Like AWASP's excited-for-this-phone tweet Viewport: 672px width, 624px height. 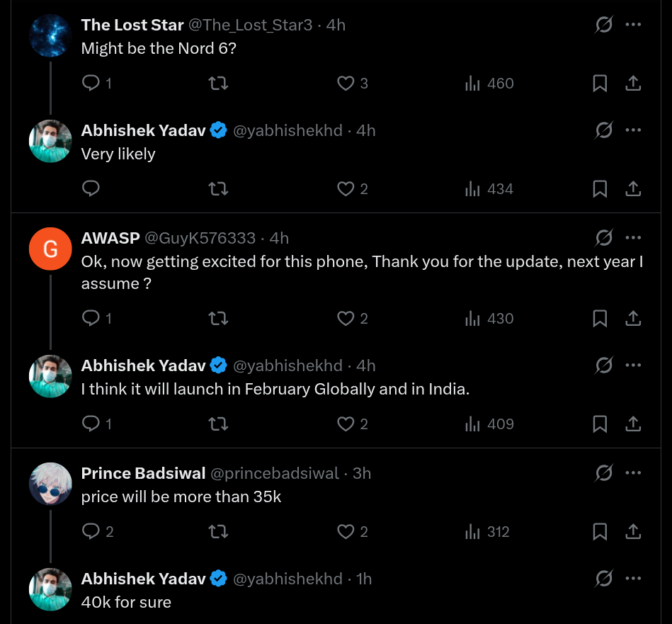pyautogui.click(x=346, y=319)
